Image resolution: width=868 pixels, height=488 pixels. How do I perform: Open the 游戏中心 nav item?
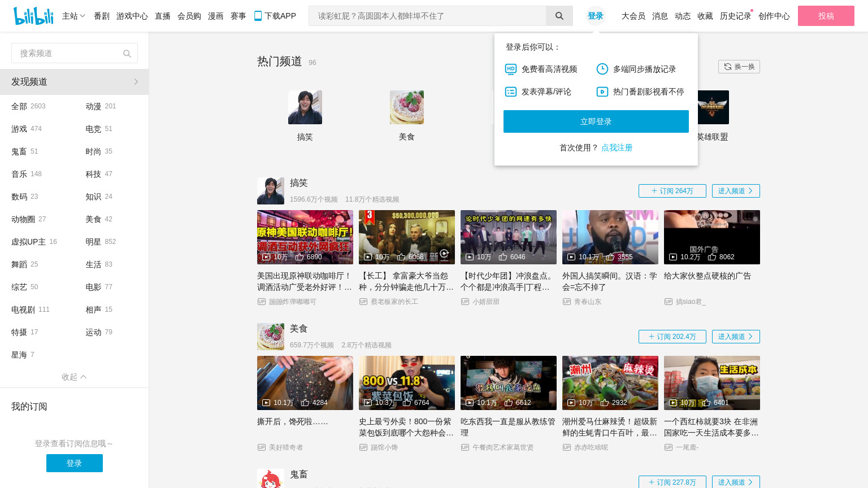(132, 16)
